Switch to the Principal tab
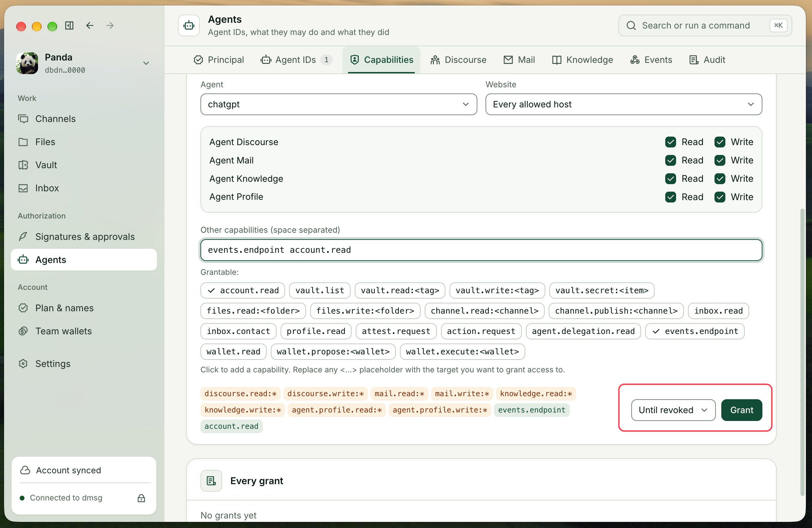This screenshot has height=528, width=812. [219, 60]
